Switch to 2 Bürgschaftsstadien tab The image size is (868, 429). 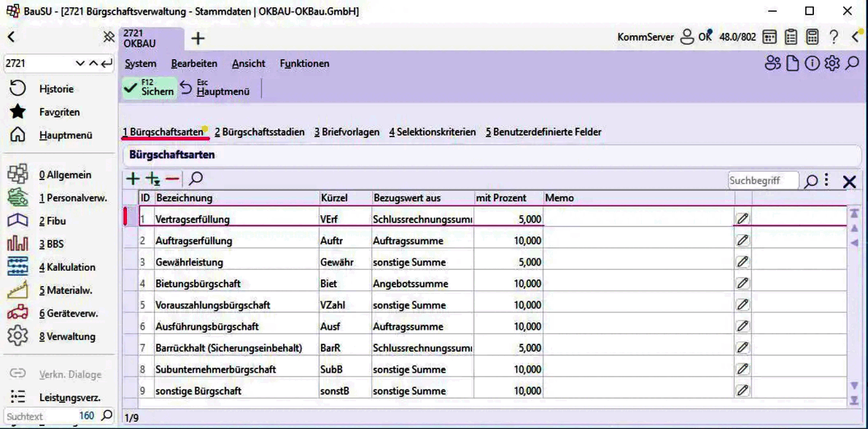[x=260, y=132]
